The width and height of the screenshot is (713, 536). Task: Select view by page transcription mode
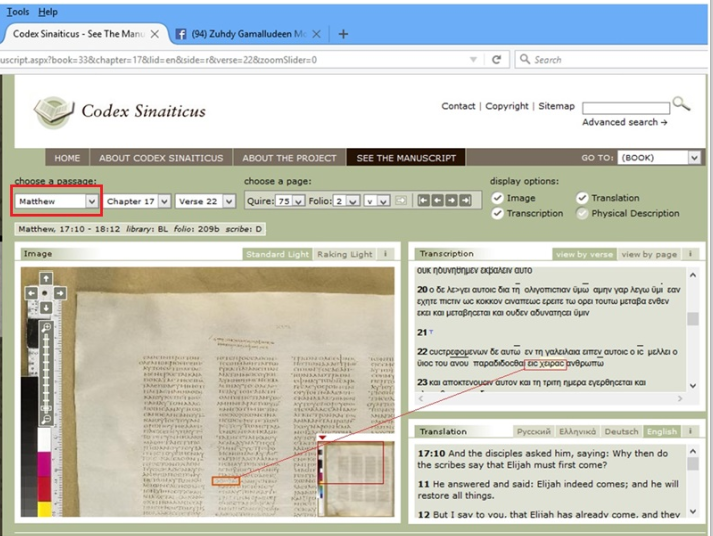coord(649,254)
